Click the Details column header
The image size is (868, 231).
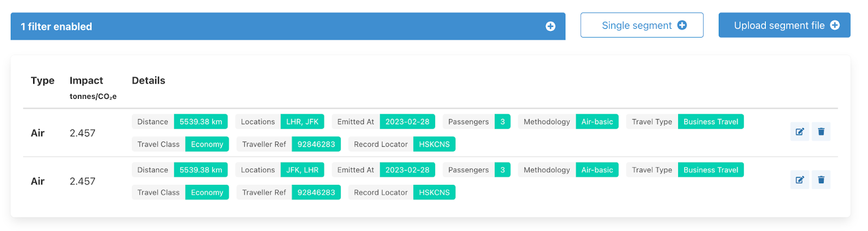pos(148,80)
